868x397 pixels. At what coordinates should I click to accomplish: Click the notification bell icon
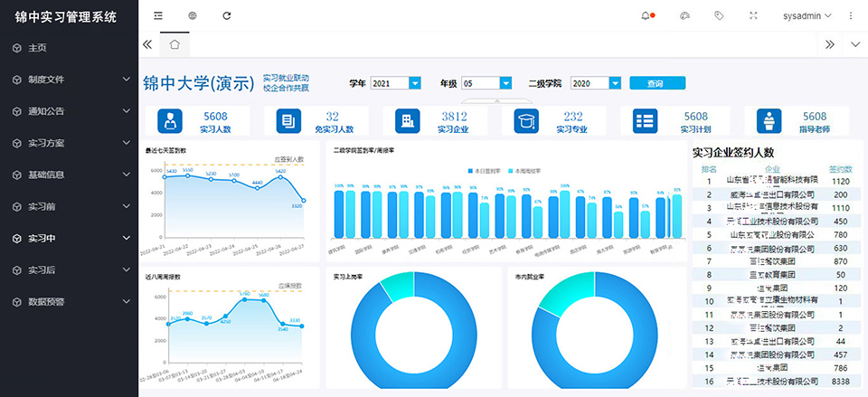point(646,15)
